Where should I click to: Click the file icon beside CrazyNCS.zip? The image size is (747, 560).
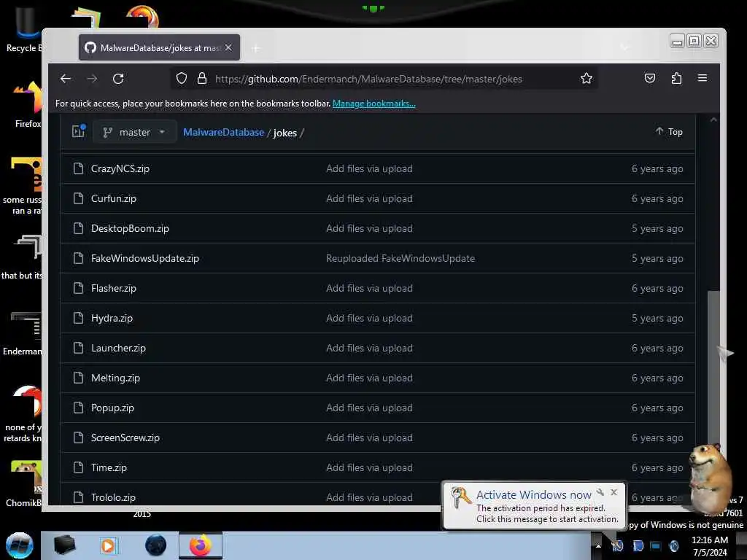tap(78, 168)
